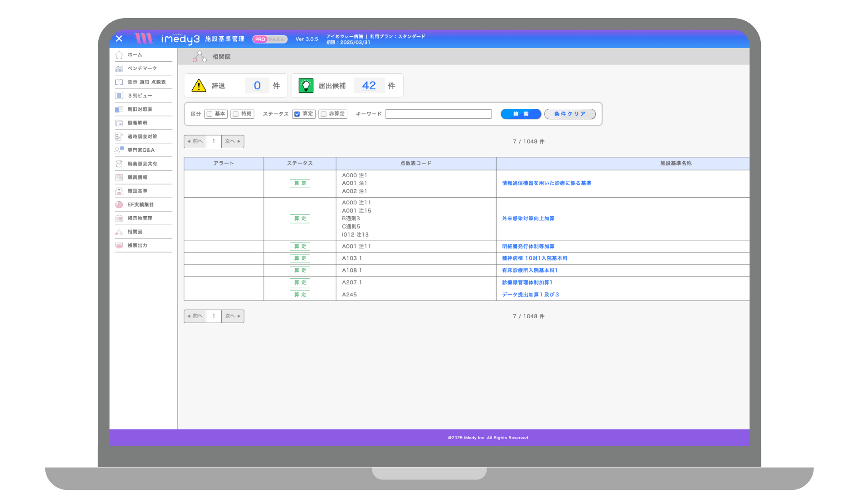Click the EF実績集計 pie chart icon

(x=119, y=204)
